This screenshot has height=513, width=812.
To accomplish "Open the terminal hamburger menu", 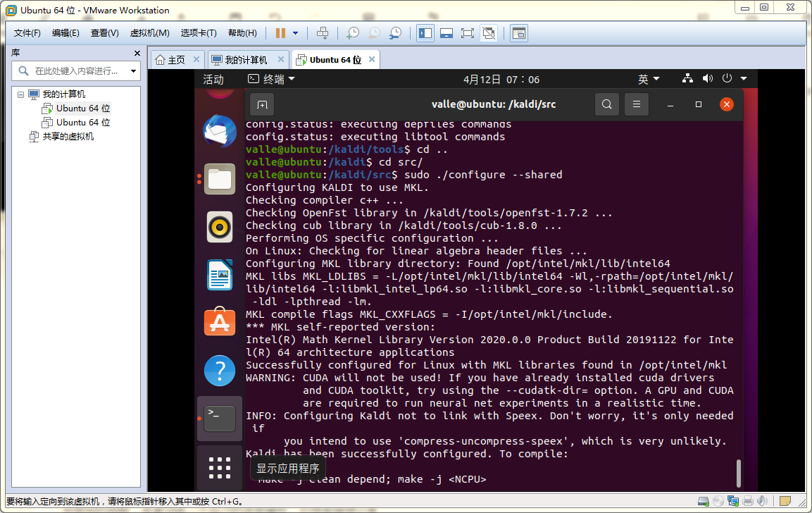I will 637,104.
